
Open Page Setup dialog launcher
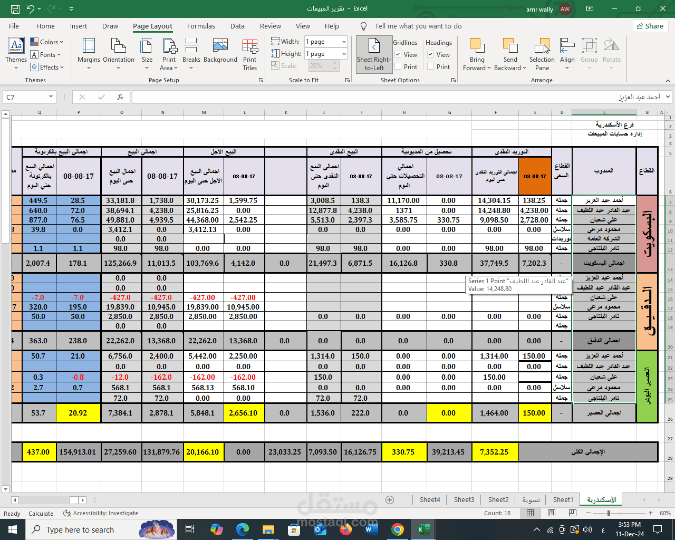(x=261, y=80)
